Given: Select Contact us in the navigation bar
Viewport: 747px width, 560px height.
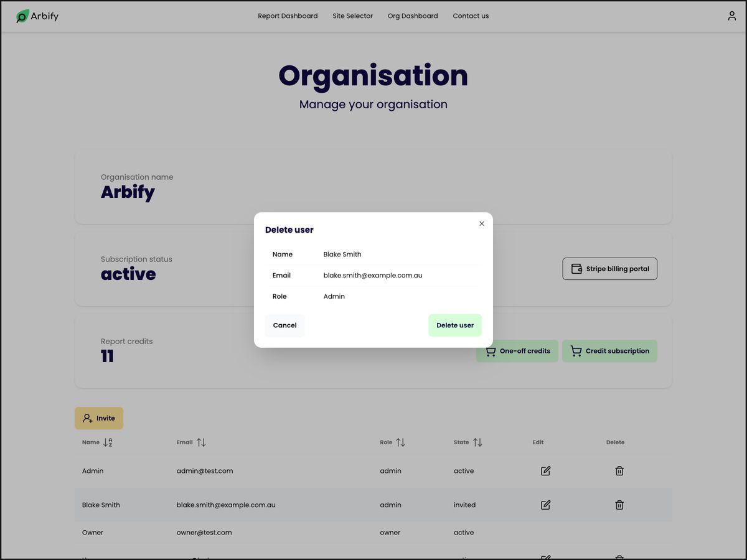Looking at the screenshot, I should [471, 16].
